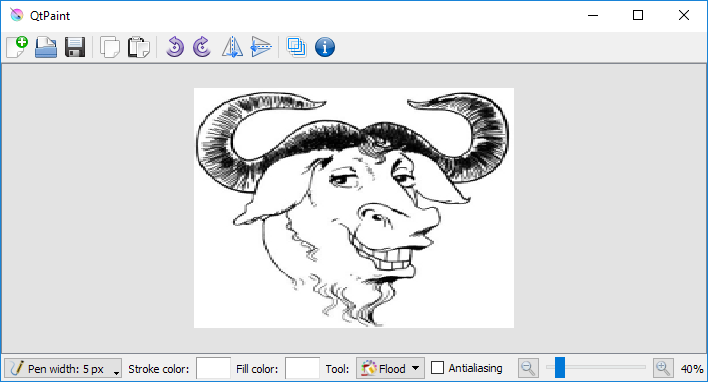708x382 pixels.
Task: Rotate the image clockwise
Action: [x=202, y=47]
